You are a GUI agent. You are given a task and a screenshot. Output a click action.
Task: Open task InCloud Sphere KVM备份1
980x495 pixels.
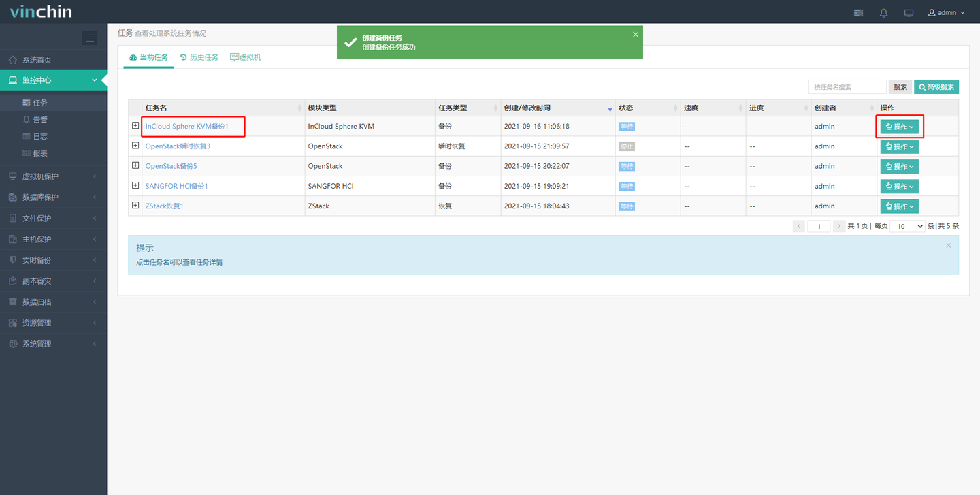tap(187, 126)
